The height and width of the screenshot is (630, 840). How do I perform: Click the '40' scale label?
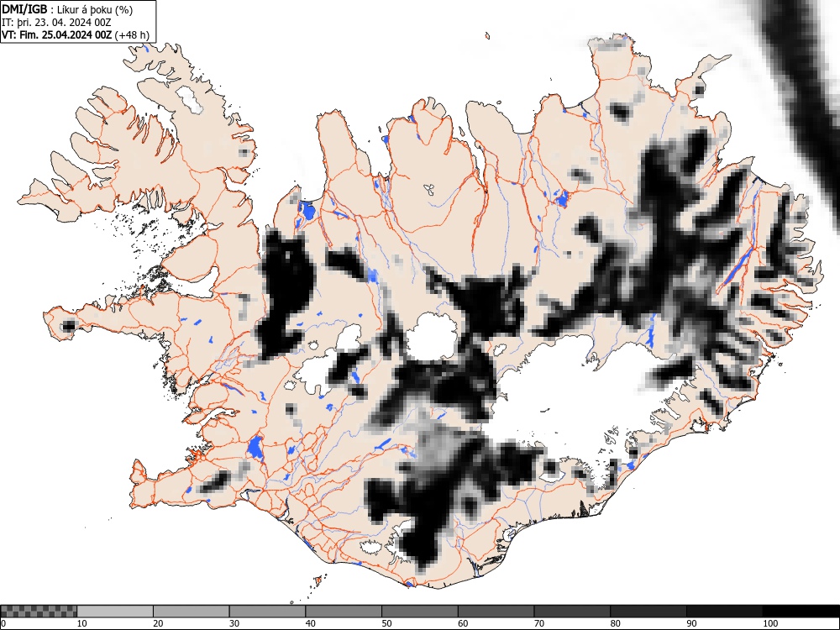click(x=310, y=623)
